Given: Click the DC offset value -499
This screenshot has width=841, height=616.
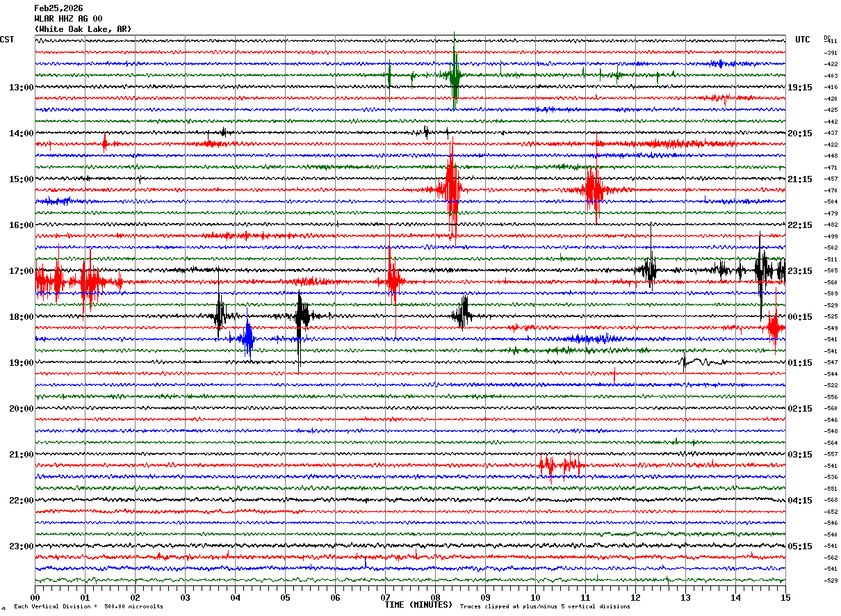Looking at the screenshot, I should 831,236.
